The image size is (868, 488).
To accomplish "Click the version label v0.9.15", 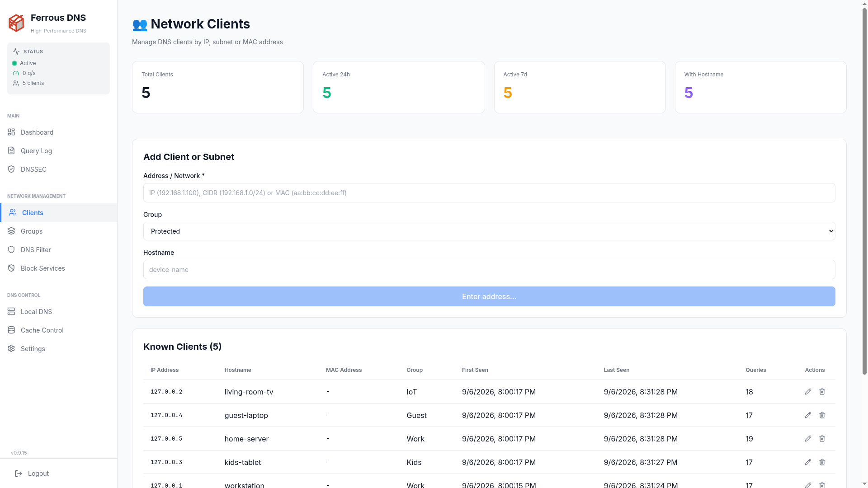I will 19,453.
